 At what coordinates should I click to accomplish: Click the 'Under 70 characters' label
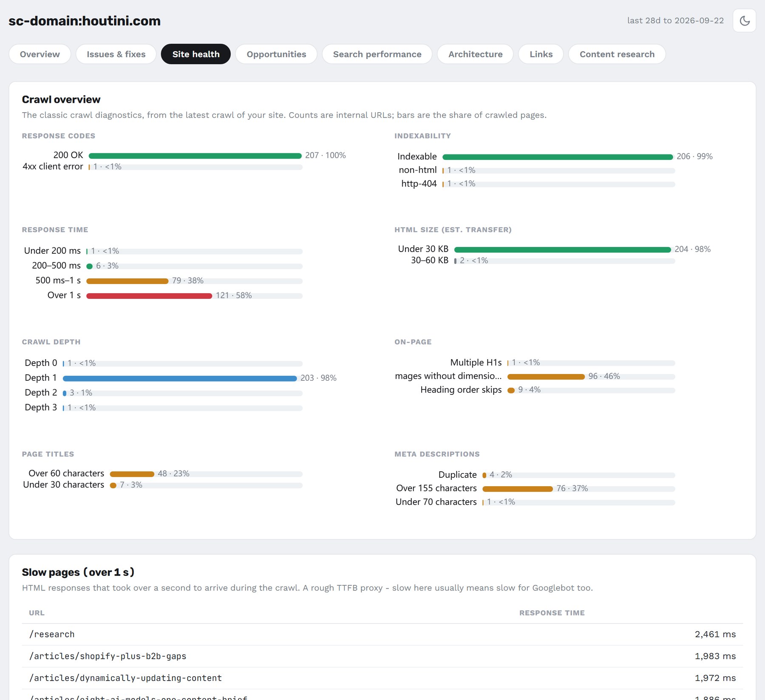[x=436, y=502]
